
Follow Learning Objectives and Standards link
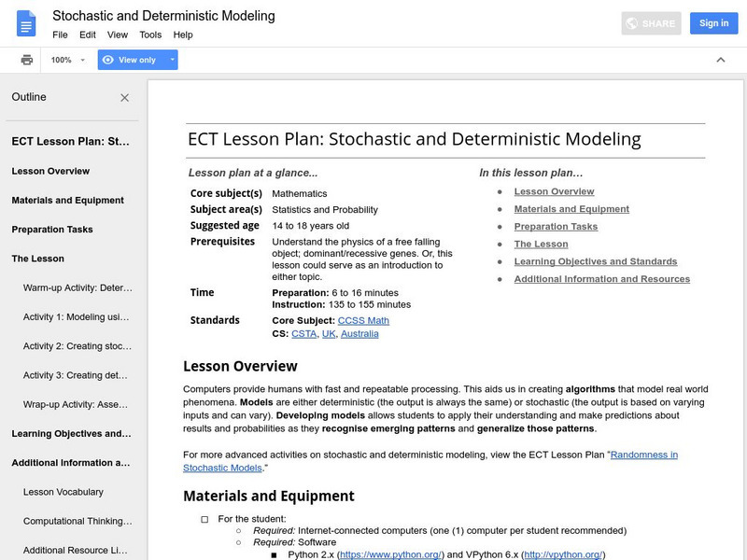click(x=595, y=261)
